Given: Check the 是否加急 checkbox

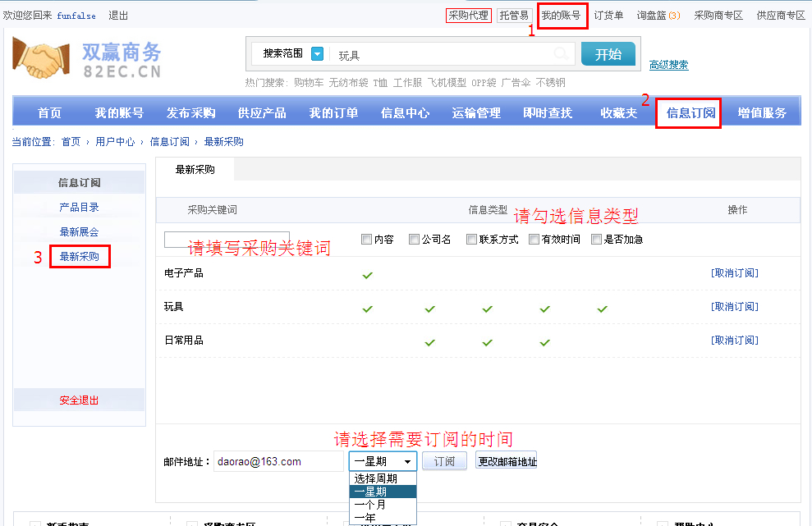Looking at the screenshot, I should coord(597,240).
